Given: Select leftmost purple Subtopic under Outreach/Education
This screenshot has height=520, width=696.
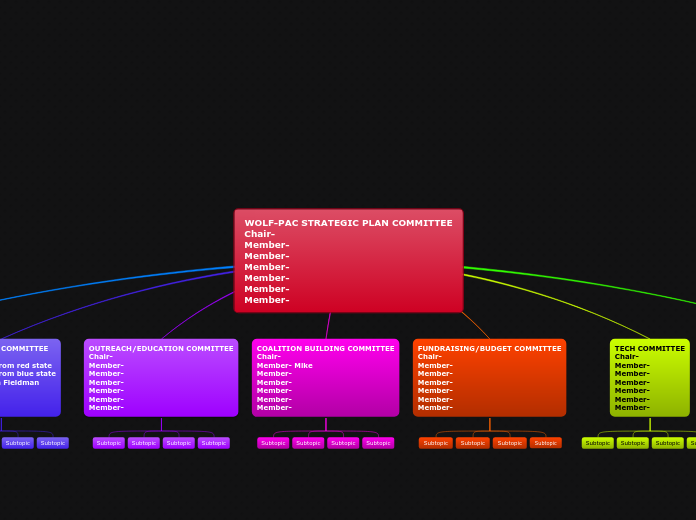Looking at the screenshot, I should pyautogui.click(x=109, y=443).
